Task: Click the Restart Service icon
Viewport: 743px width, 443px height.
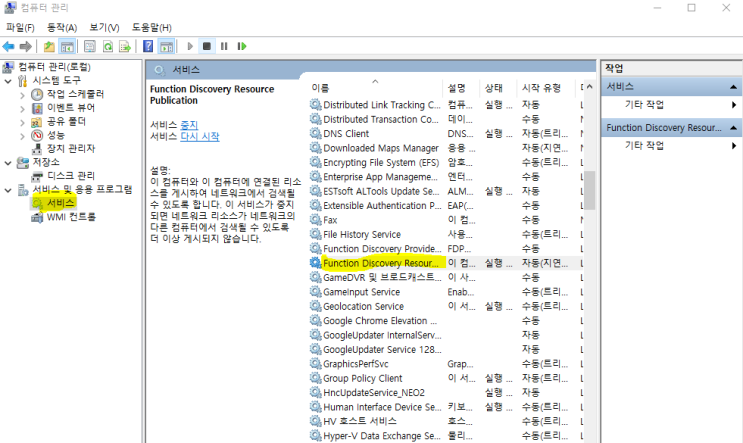Action: [x=242, y=46]
